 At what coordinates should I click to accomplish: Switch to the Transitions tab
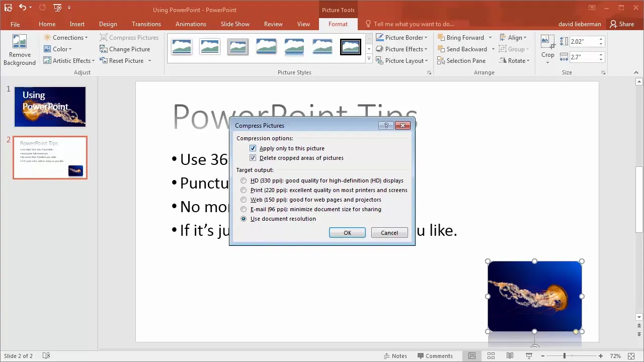point(146,24)
